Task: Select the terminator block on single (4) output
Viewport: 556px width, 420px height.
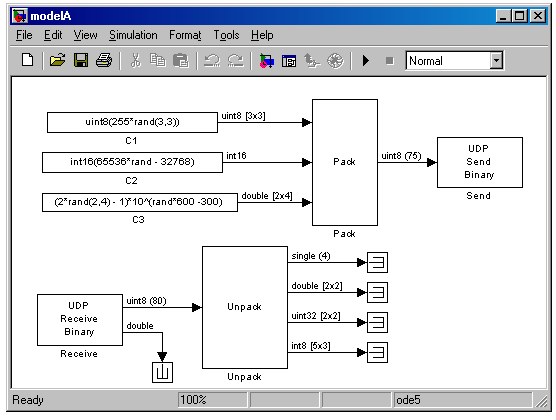Action: click(377, 262)
